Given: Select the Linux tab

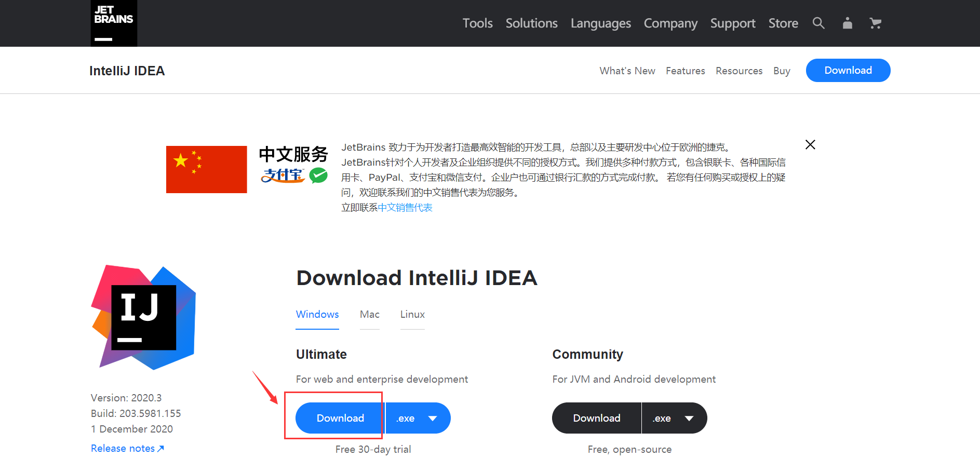Looking at the screenshot, I should 412,315.
